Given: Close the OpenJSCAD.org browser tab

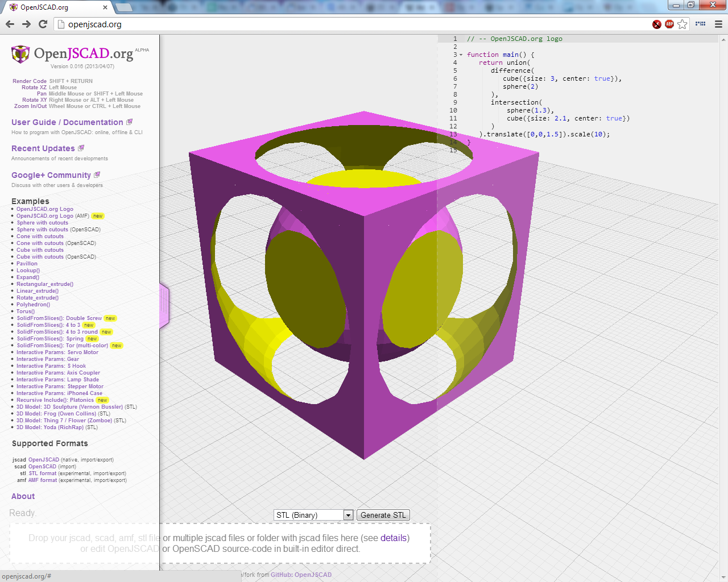Looking at the screenshot, I should pos(105,7).
